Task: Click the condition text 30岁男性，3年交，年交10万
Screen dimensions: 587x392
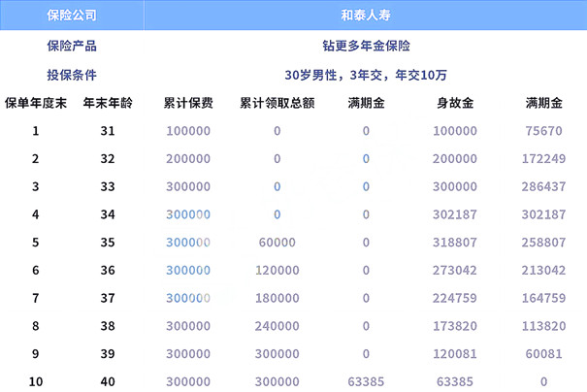Action: 366,75
